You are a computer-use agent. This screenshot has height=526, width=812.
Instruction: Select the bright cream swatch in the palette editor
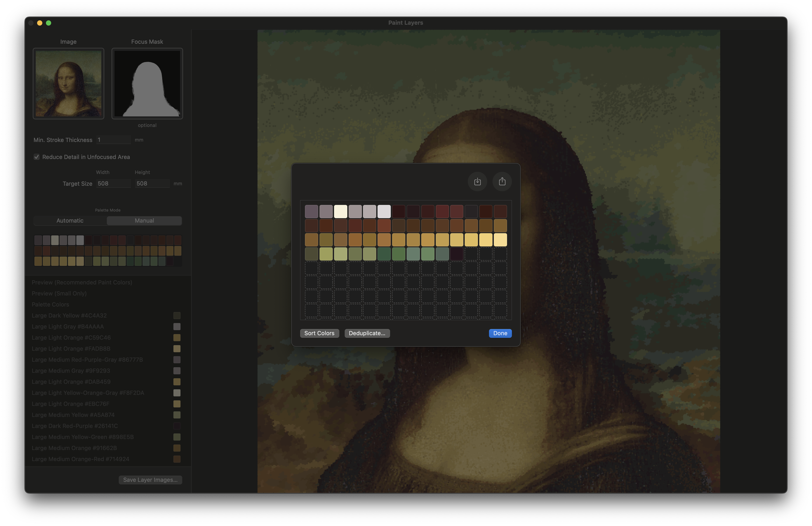[340, 211]
